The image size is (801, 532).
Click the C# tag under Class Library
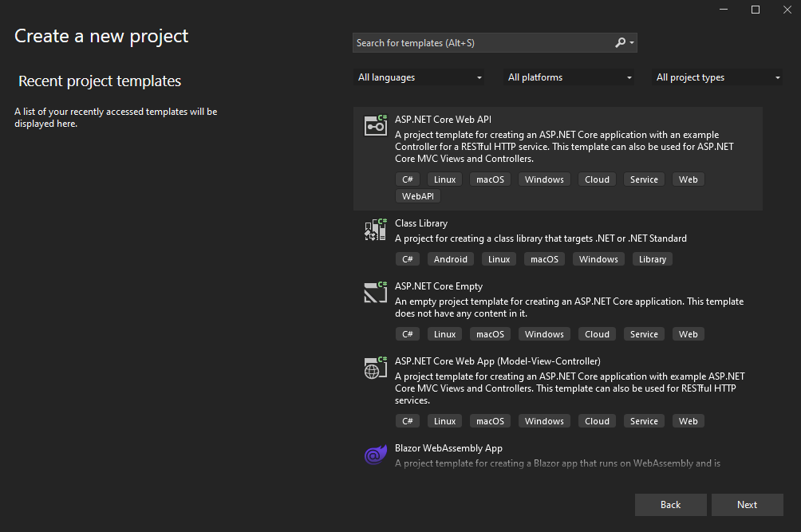[408, 259]
